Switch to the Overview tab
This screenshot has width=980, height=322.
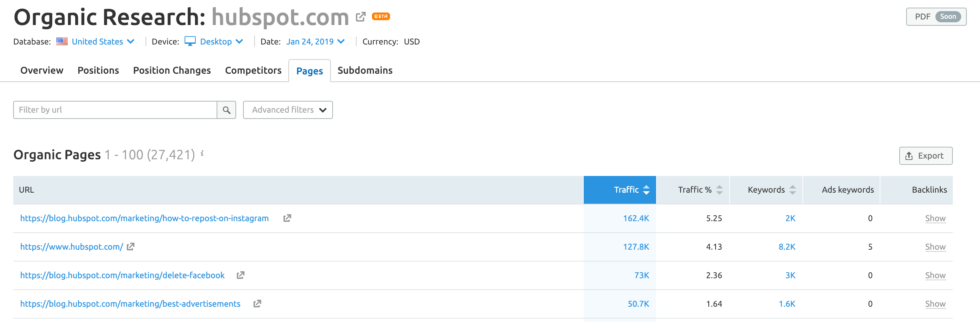(x=42, y=70)
